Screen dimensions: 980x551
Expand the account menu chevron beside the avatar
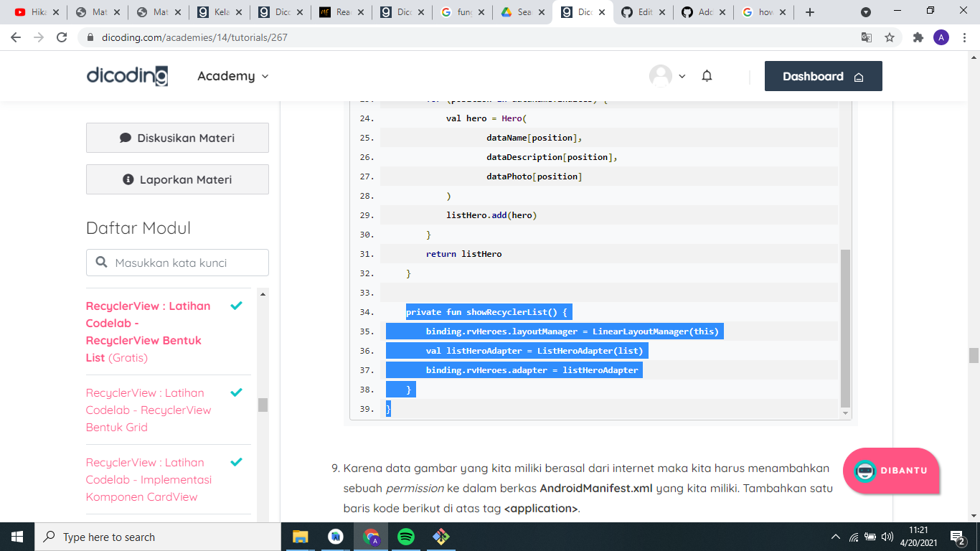click(x=680, y=75)
